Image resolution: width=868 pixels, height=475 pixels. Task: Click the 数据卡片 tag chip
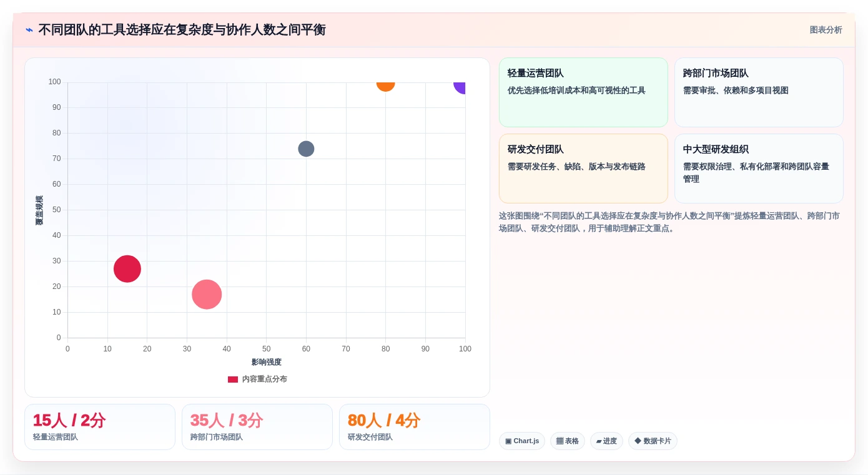[x=653, y=441]
